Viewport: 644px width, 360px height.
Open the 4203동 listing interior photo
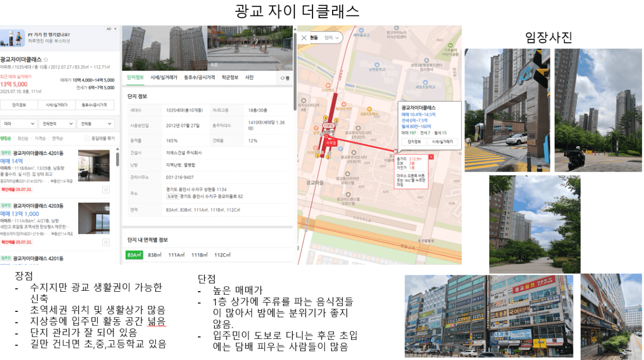click(94, 218)
